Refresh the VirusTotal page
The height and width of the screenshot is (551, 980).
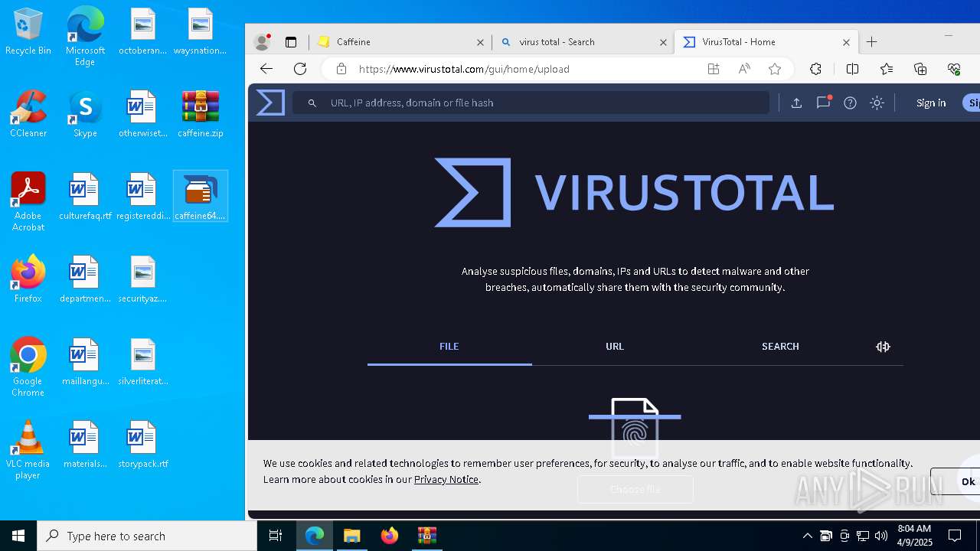click(300, 69)
